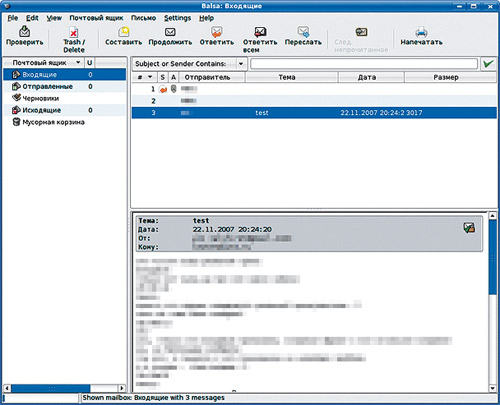Click the Исходящие folder icon
The image size is (500, 405).
pyautogui.click(x=16, y=110)
